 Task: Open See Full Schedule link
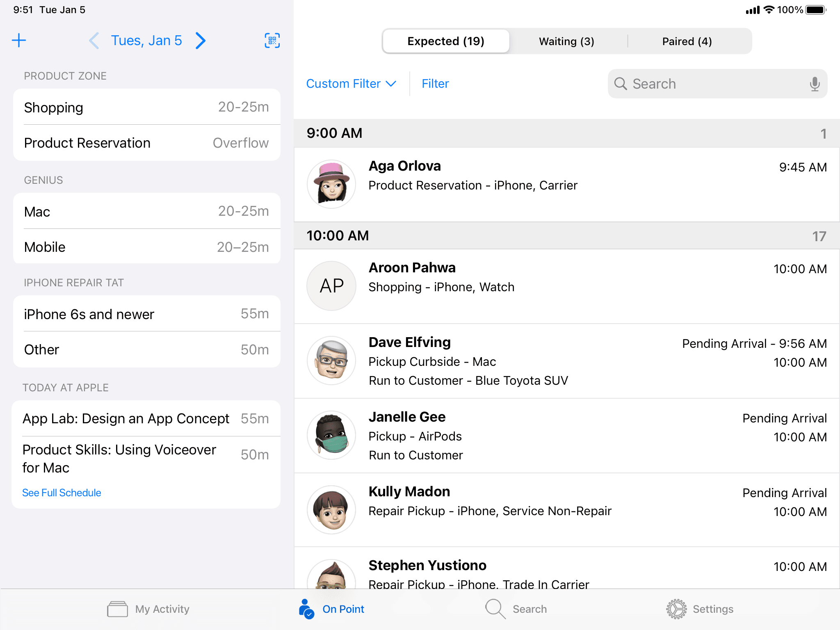pyautogui.click(x=62, y=493)
